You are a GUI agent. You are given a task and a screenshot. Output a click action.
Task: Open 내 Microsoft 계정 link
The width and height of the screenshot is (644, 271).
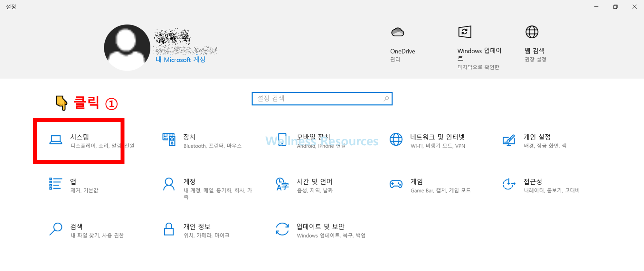(181, 60)
